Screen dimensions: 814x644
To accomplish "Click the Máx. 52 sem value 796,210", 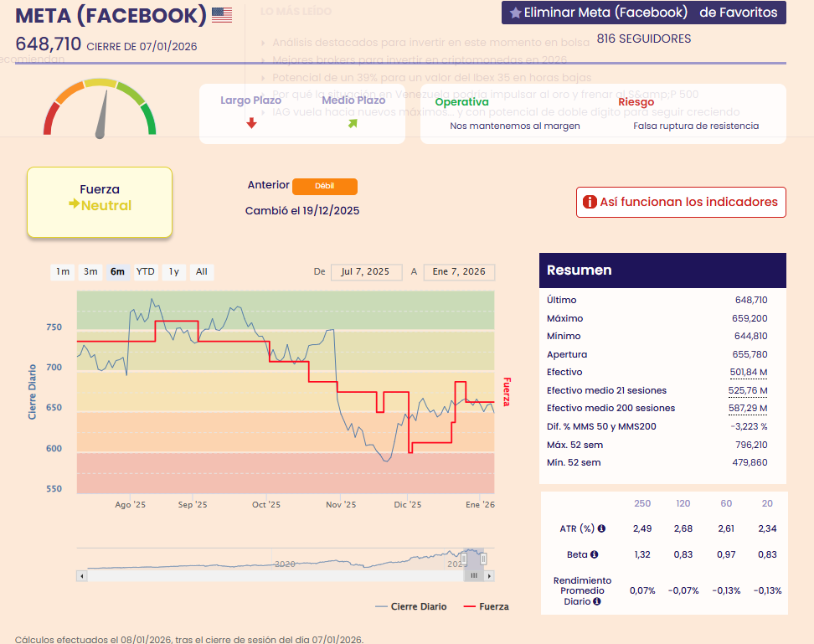I will (751, 445).
